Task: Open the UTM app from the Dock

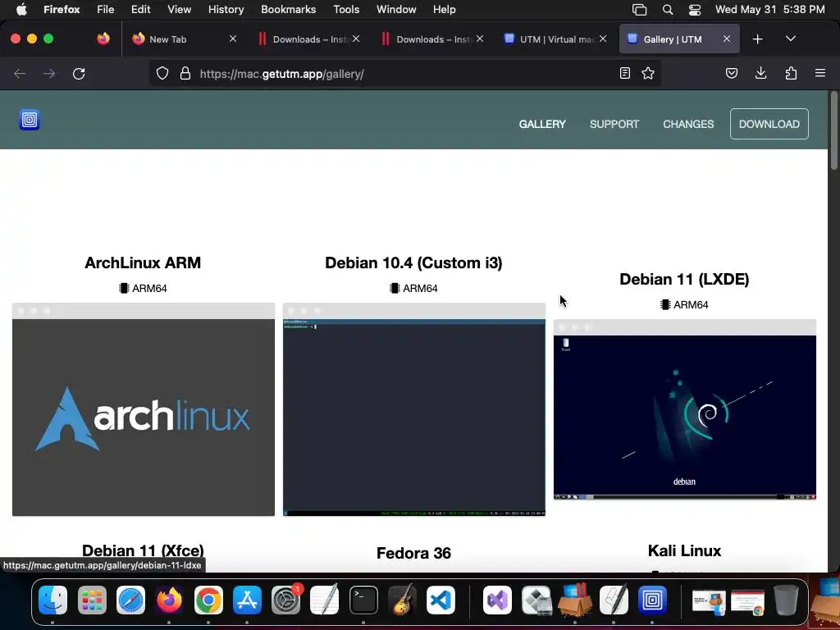Action: [x=652, y=600]
